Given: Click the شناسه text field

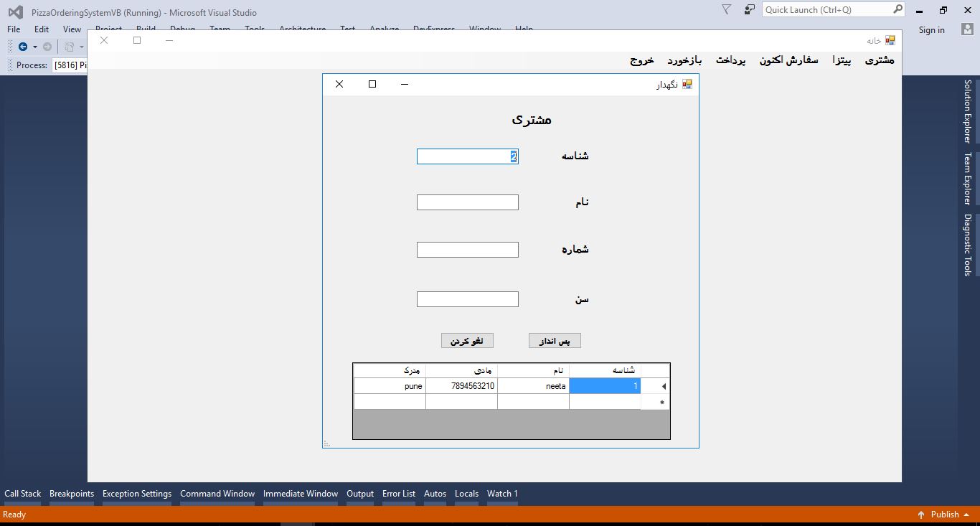Looking at the screenshot, I should click(468, 156).
